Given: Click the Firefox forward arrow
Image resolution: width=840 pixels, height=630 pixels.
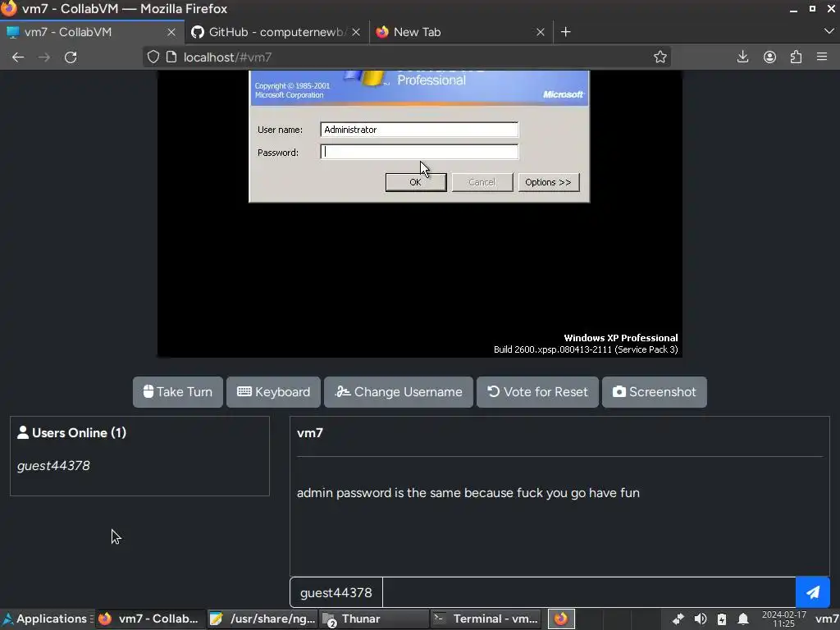Looking at the screenshot, I should (x=44, y=57).
